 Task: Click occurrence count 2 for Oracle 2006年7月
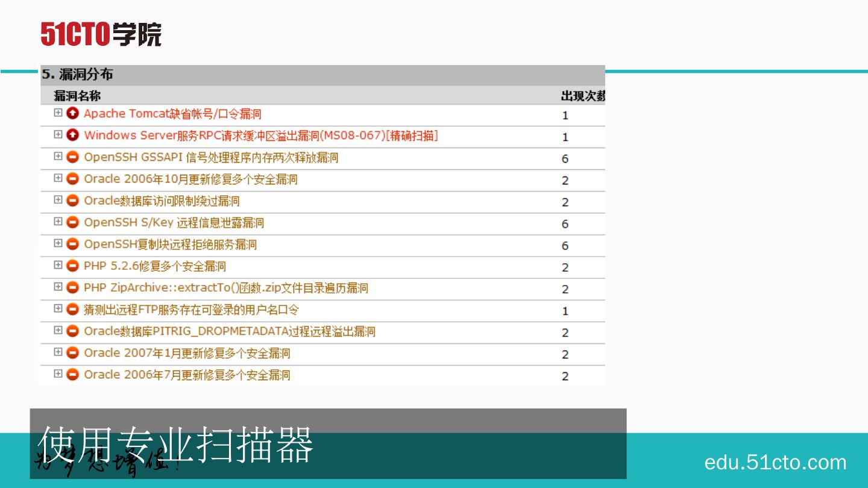[565, 376]
